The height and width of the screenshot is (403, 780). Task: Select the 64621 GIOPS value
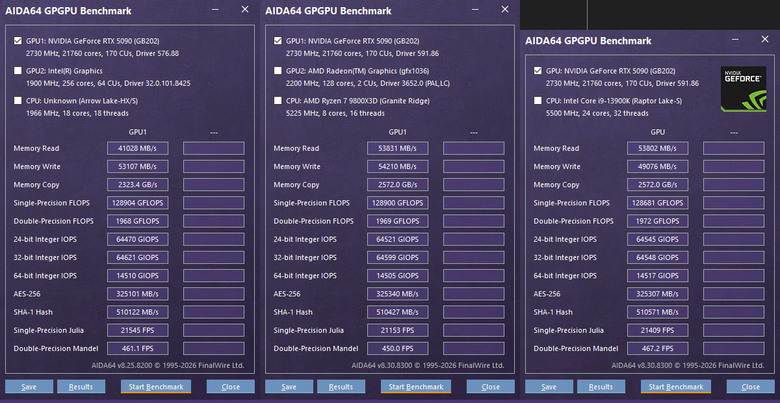click(137, 257)
